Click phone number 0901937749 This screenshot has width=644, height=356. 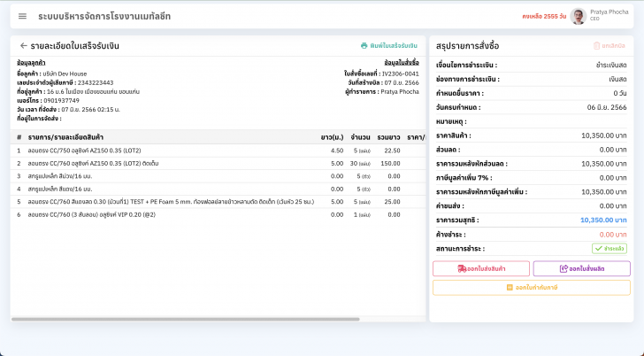click(61, 100)
